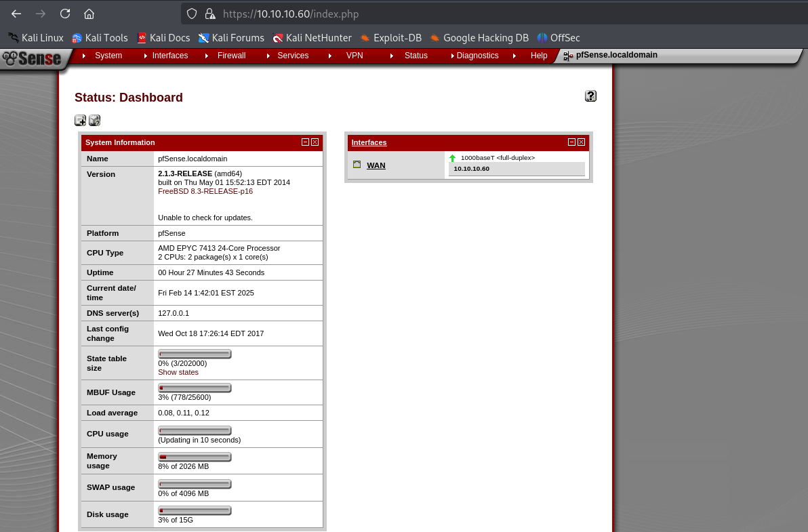Expand the Firewall menu
Image resolution: width=808 pixels, height=532 pixels.
[x=231, y=56]
